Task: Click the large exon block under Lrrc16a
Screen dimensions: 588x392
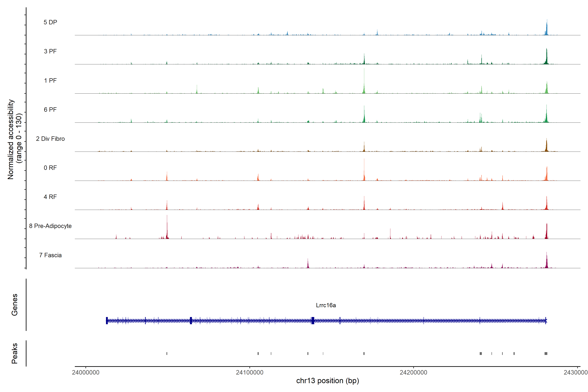Action: tap(313, 320)
